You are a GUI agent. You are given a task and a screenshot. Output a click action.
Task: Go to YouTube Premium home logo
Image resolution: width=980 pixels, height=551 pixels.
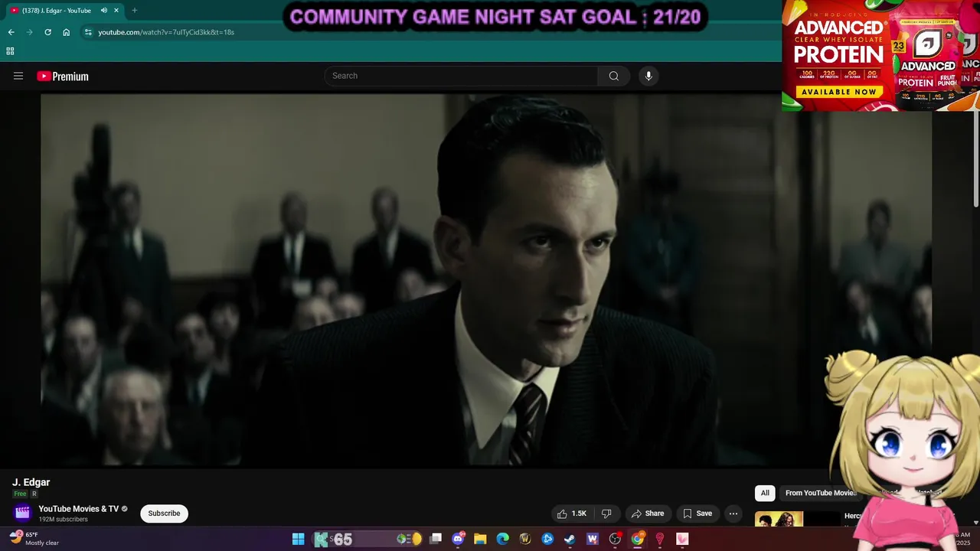click(x=63, y=77)
